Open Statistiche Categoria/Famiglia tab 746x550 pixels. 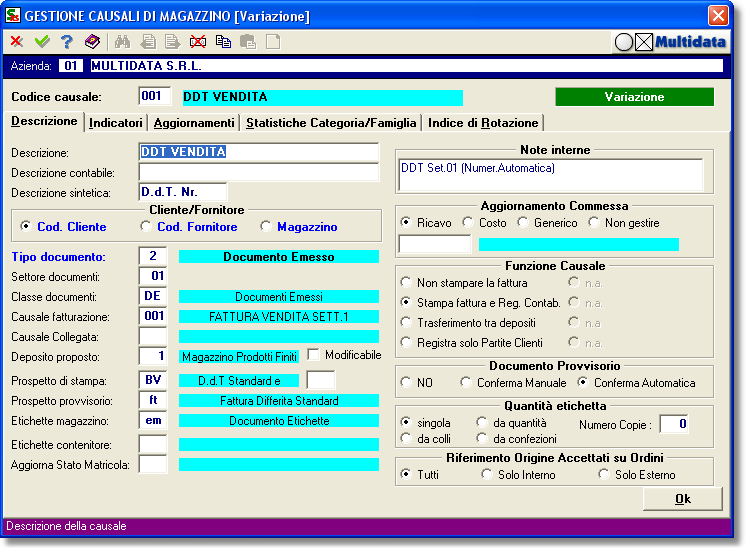point(331,123)
